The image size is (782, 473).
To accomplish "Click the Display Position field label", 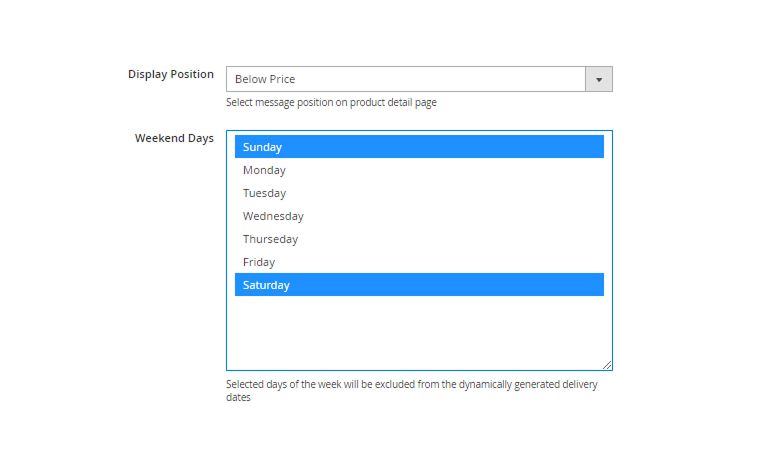I will tap(170, 74).
